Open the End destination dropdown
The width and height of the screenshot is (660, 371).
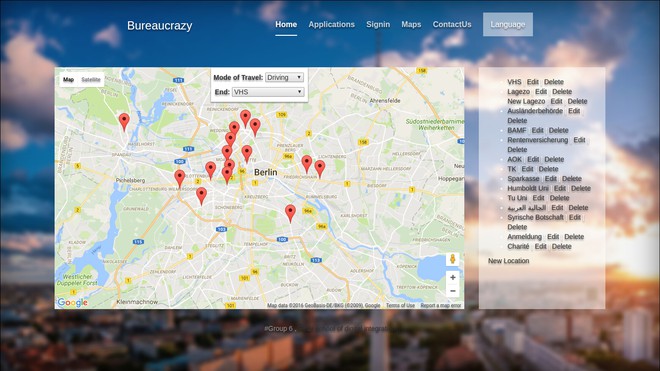pos(268,92)
